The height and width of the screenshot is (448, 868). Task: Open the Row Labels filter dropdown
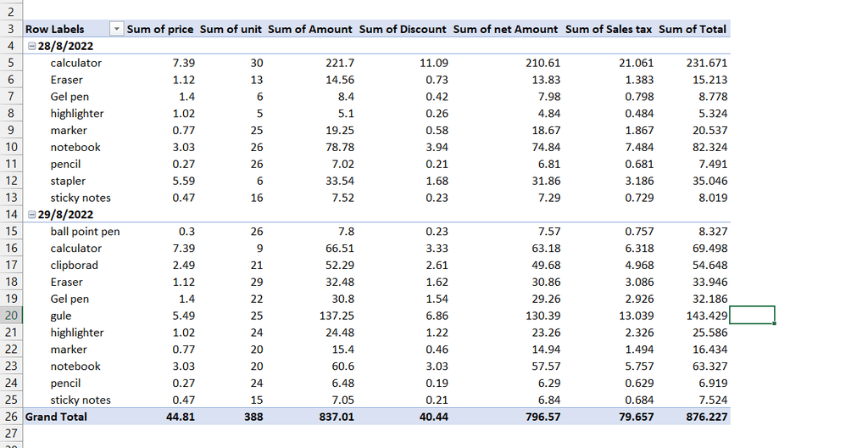pos(116,30)
